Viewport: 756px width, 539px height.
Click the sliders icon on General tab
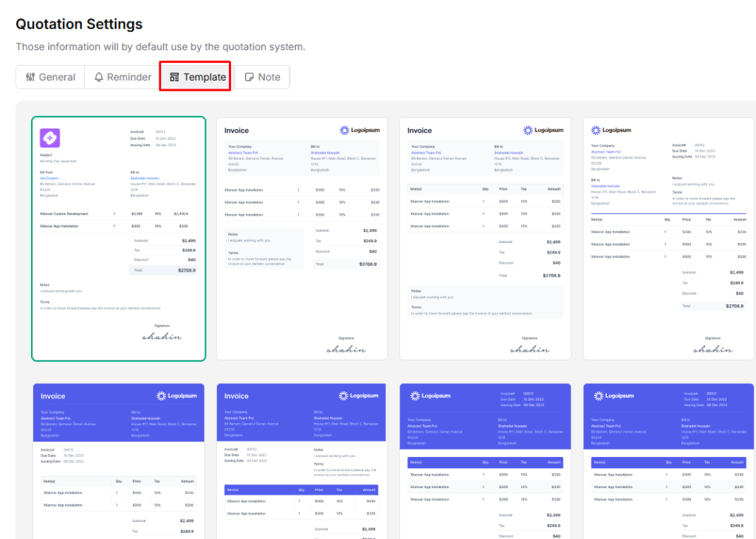coord(30,77)
